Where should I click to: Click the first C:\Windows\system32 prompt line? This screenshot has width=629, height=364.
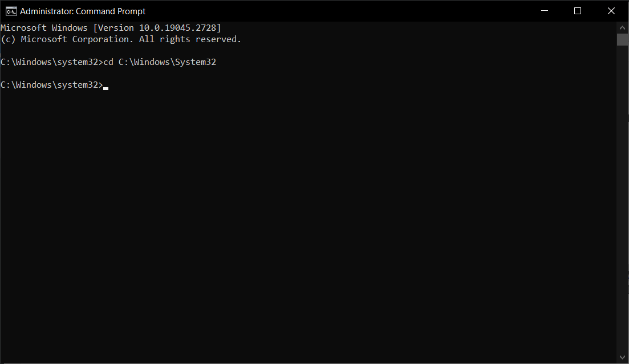click(x=51, y=62)
